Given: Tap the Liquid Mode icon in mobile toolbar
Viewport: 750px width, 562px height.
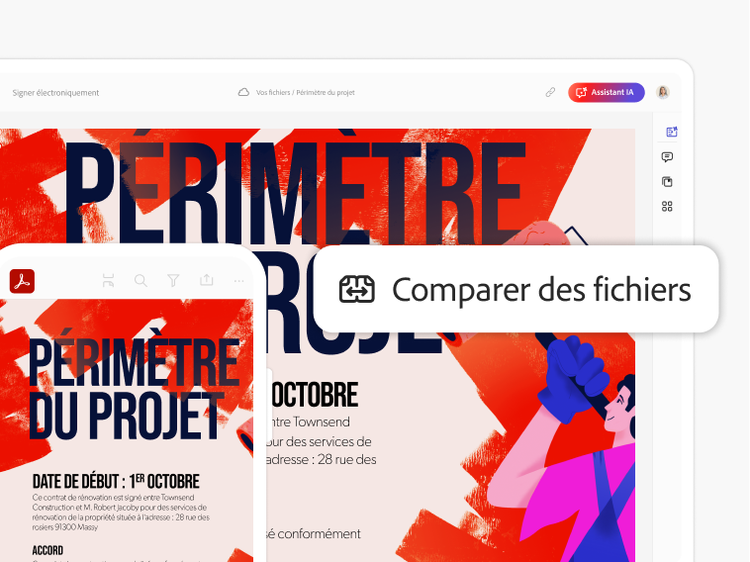Looking at the screenshot, I should [108, 280].
